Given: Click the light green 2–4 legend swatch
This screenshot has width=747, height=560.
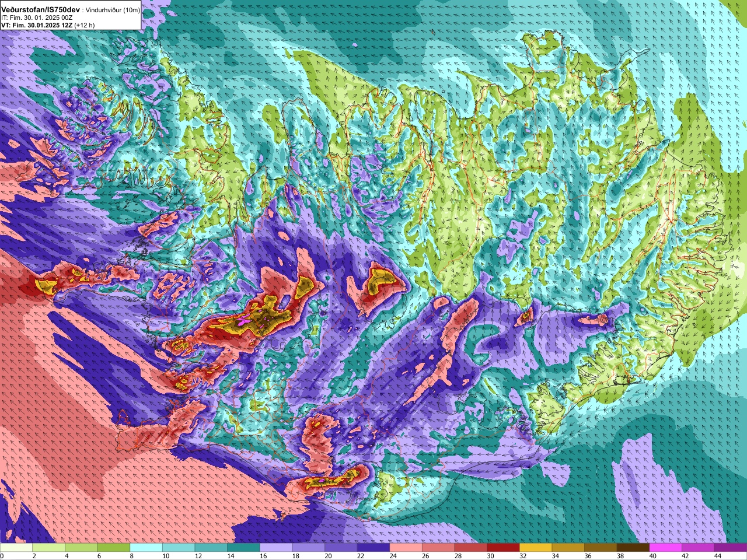Looking at the screenshot, I should pyautogui.click(x=49, y=548).
